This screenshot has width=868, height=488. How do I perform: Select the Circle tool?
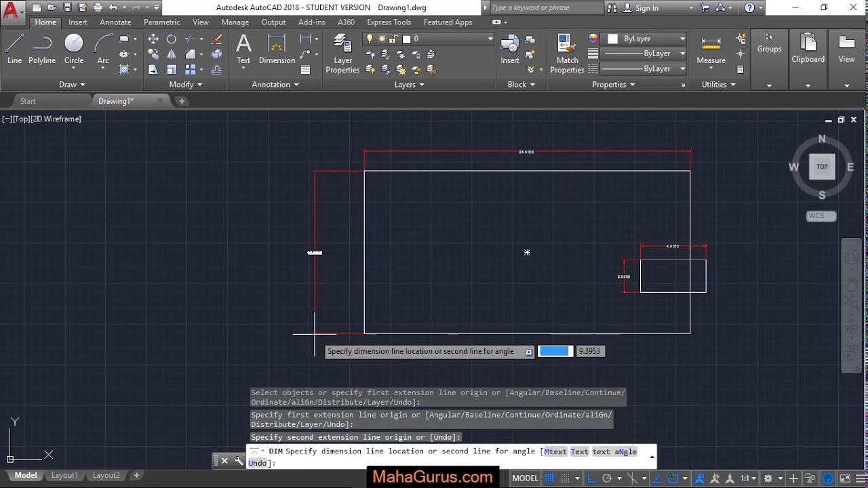pyautogui.click(x=74, y=49)
